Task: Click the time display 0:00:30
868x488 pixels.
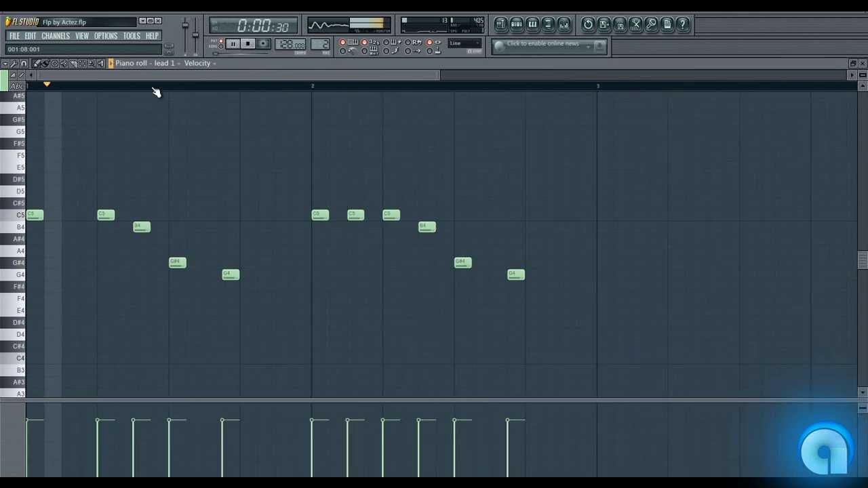Action: tap(254, 26)
